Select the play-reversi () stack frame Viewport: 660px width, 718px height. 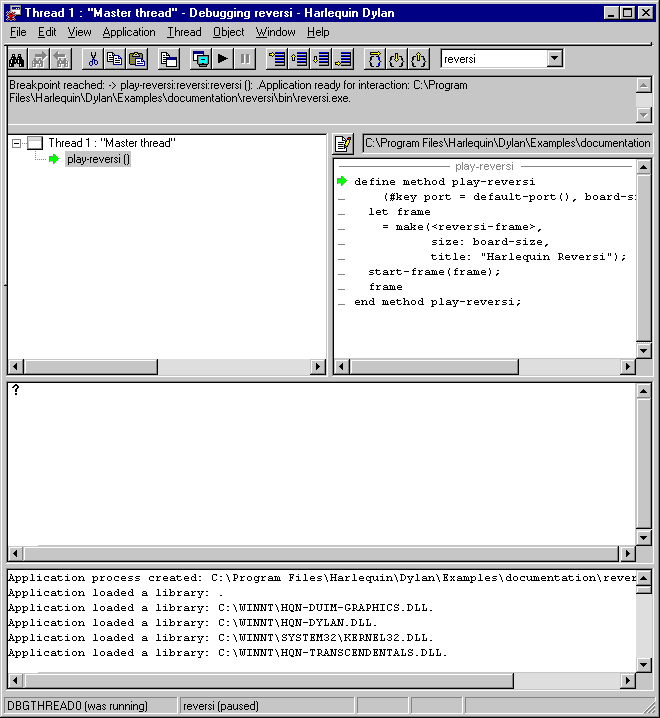[x=98, y=159]
